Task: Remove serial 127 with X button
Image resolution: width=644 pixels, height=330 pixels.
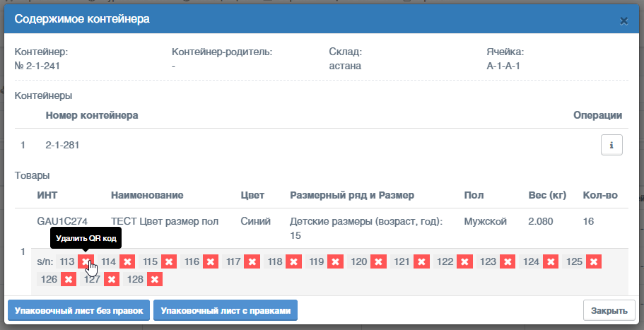Action: click(x=112, y=280)
